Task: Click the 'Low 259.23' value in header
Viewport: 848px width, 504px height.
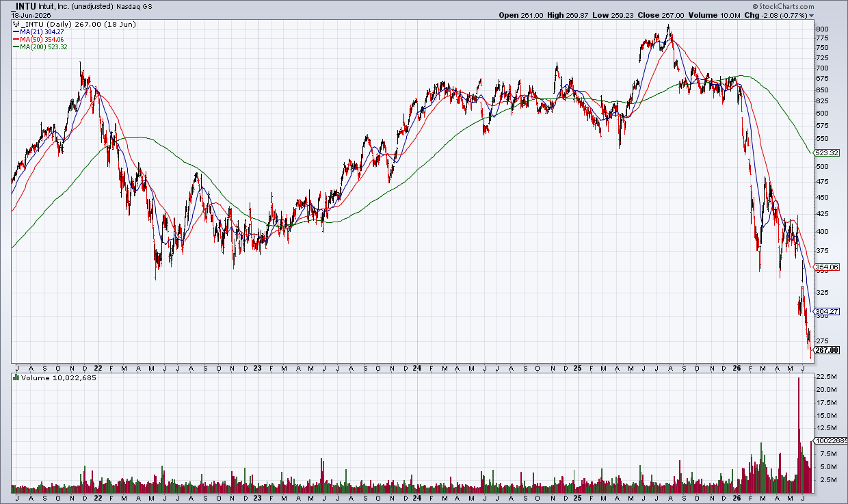Action: coord(614,15)
